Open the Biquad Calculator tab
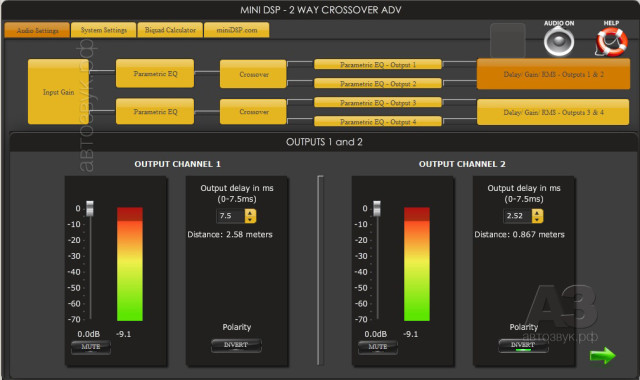 pos(170,30)
